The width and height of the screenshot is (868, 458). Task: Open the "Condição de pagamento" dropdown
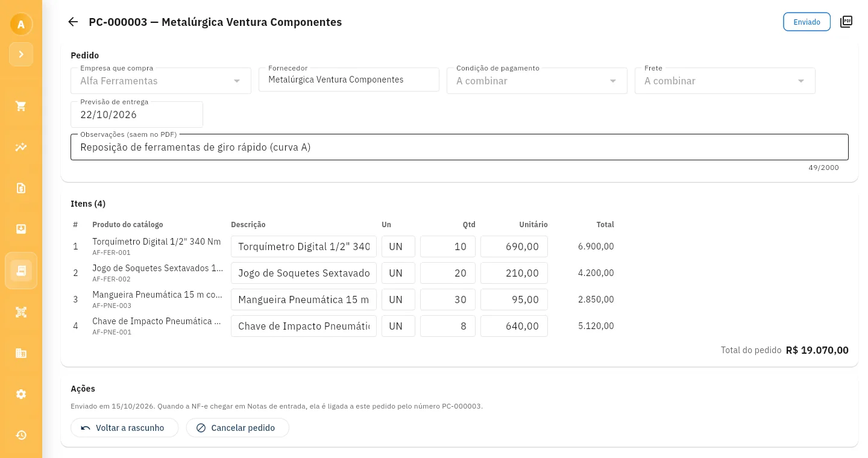537,81
